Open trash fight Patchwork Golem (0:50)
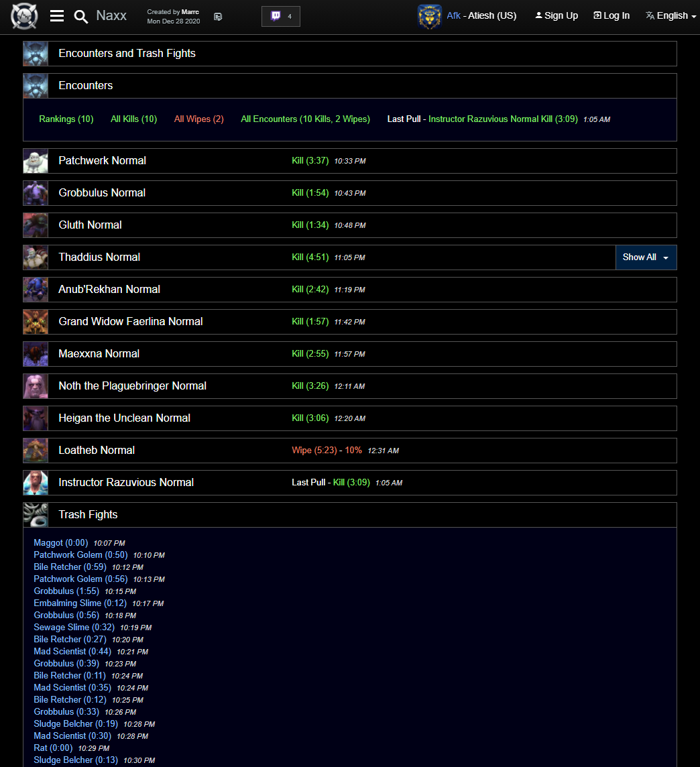This screenshot has height=767, width=700. 80,554
